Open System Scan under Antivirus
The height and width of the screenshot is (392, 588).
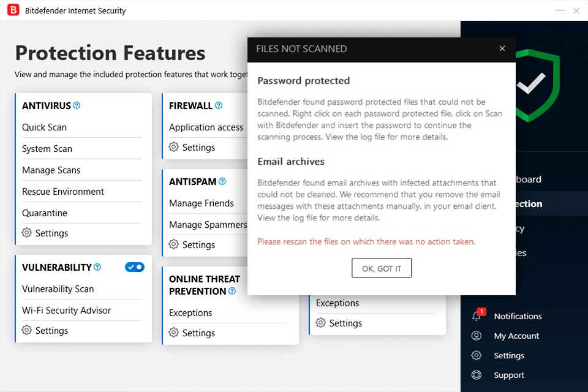tap(47, 149)
